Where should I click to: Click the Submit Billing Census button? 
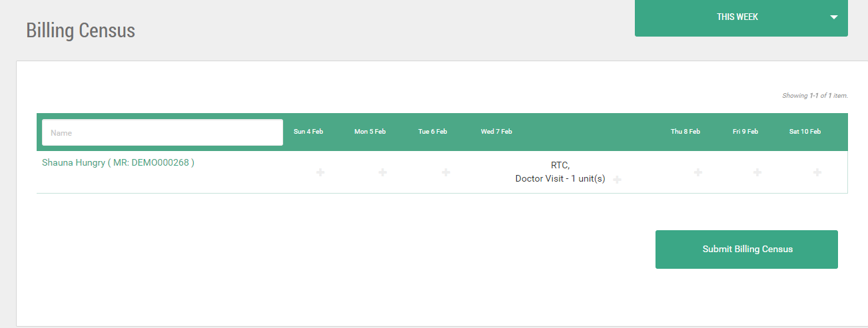click(x=747, y=249)
